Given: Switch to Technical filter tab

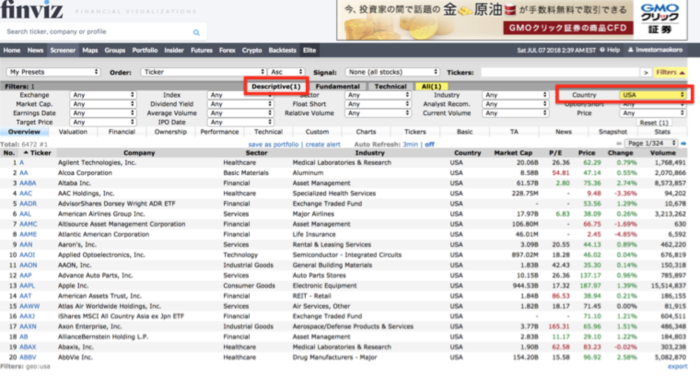Looking at the screenshot, I should (x=390, y=87).
